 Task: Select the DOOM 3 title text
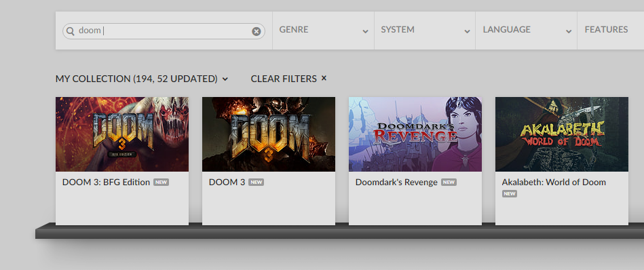tap(227, 182)
